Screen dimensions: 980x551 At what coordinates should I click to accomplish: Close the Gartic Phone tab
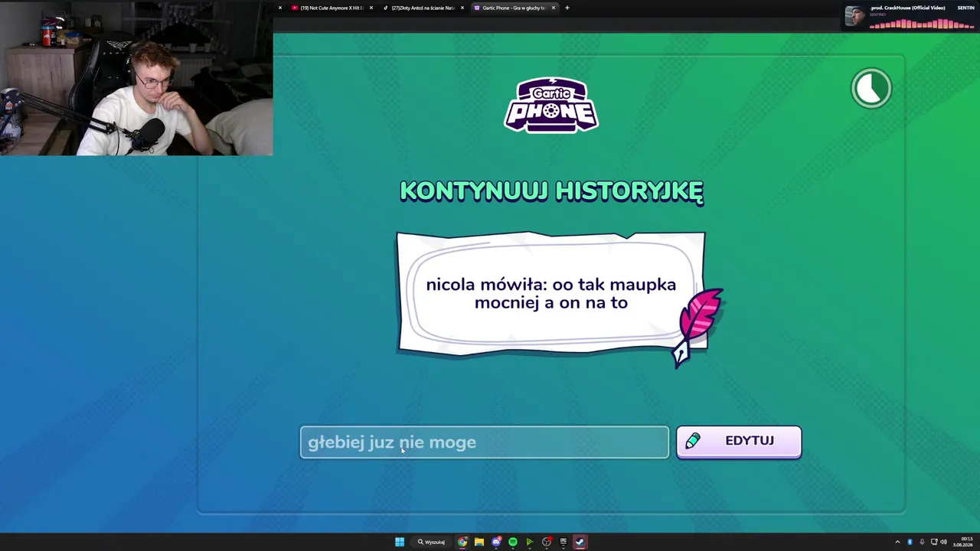[x=553, y=8]
